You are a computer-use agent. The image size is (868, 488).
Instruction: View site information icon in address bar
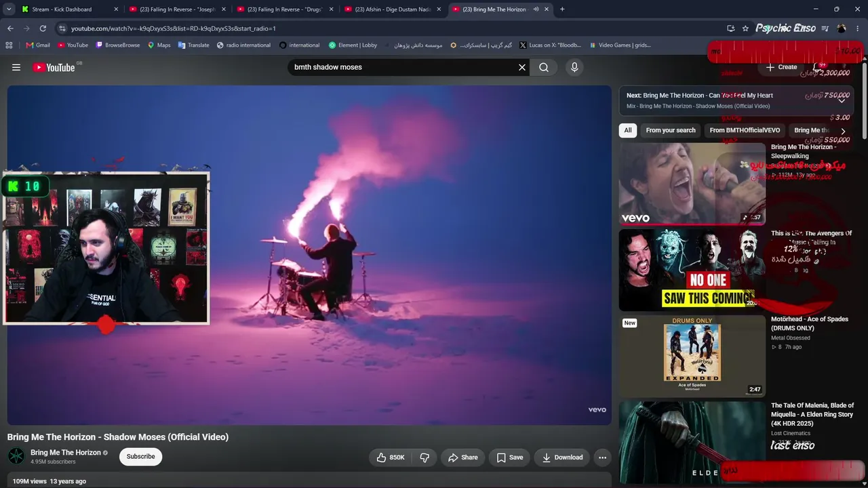(x=62, y=28)
